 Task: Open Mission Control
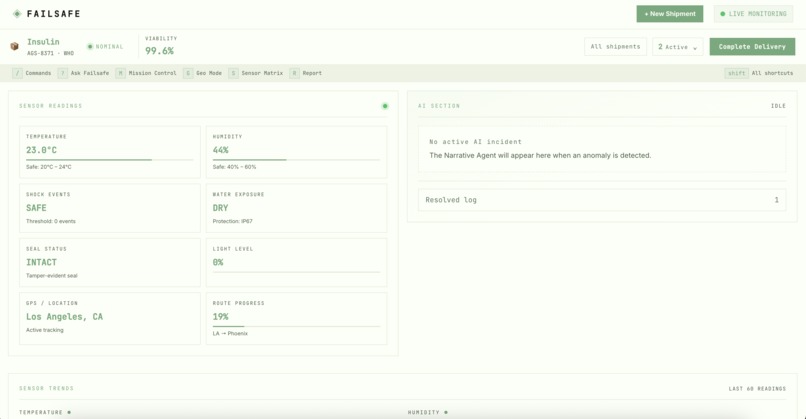click(146, 73)
